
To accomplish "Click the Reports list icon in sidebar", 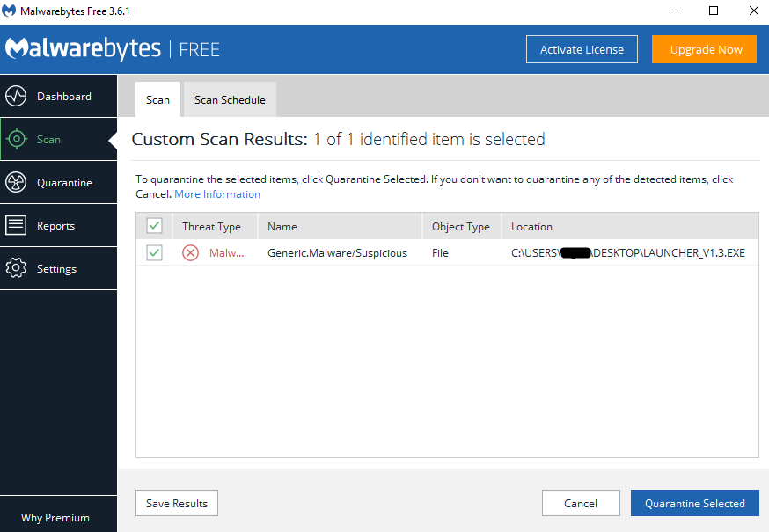I will [x=16, y=225].
